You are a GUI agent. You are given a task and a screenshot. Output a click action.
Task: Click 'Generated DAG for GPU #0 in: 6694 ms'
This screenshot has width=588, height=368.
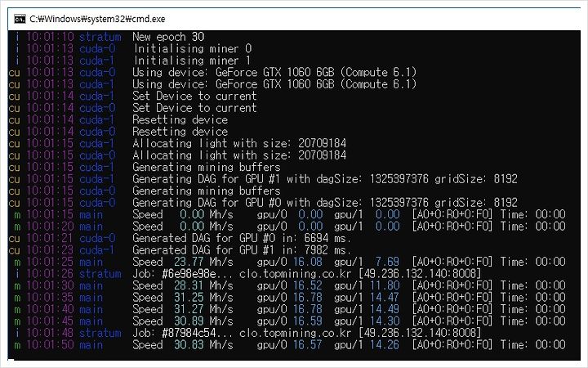[242, 238]
